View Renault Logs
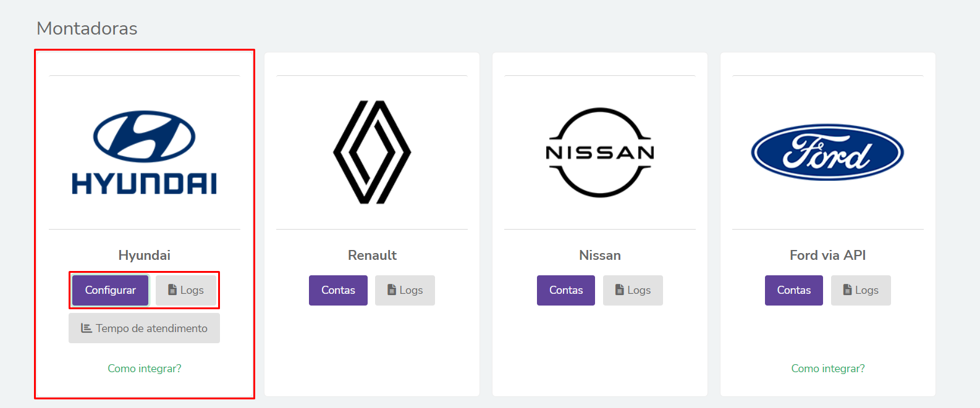Image resolution: width=980 pixels, height=408 pixels. [x=405, y=290]
